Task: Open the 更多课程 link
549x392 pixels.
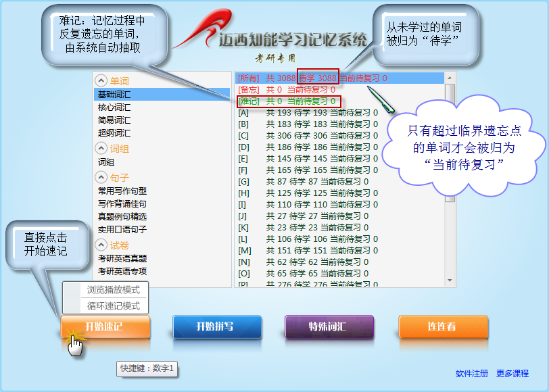Action: [512, 374]
